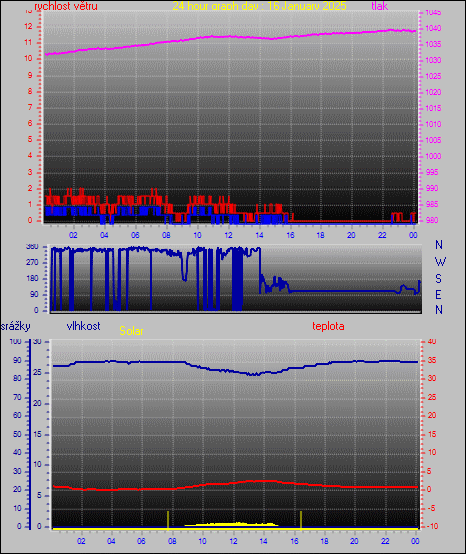Image resolution: width=466 pixels, height=554 pixels.
Task: Click 1030 on the pressure axis
Action: pyautogui.click(x=433, y=60)
